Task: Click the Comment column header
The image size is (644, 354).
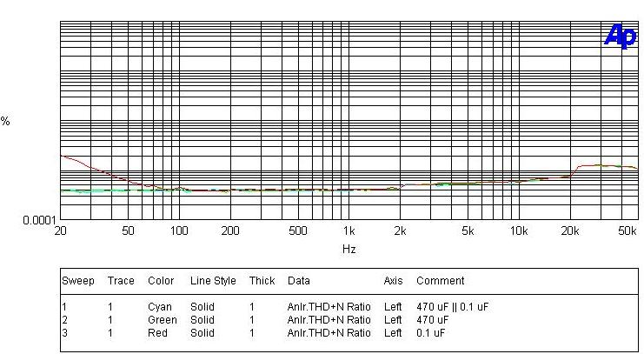Action: pyautogui.click(x=440, y=281)
